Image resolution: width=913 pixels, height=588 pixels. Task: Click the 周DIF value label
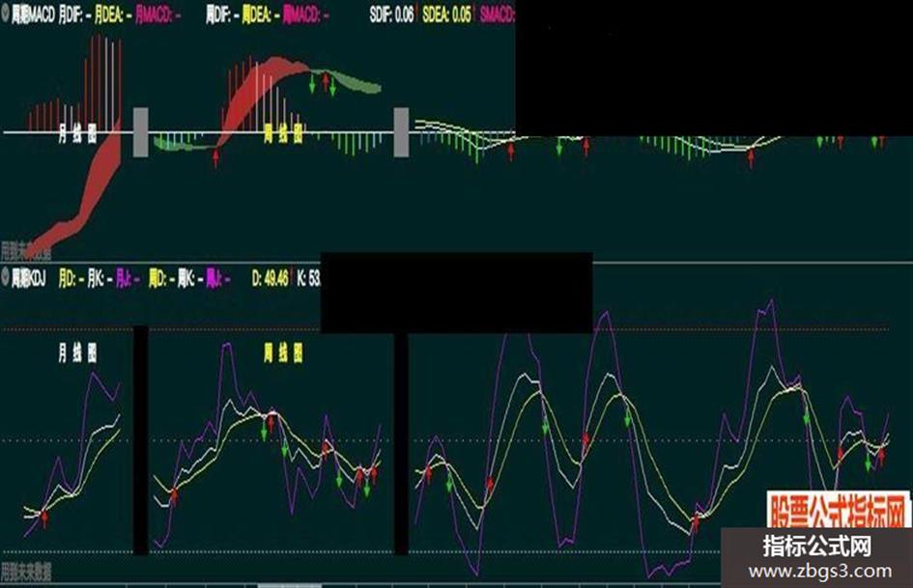pos(222,15)
